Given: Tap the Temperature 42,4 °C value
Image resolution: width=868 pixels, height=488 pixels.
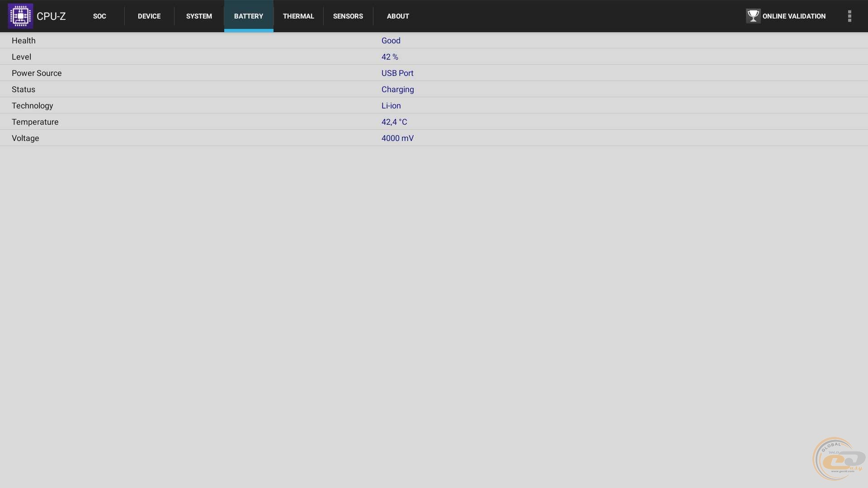Looking at the screenshot, I should (394, 122).
